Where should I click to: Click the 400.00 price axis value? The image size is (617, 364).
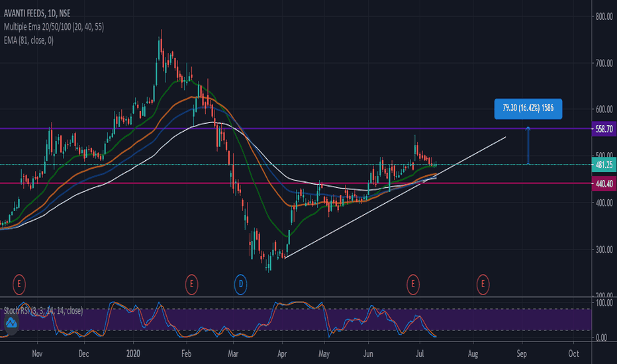click(x=604, y=203)
